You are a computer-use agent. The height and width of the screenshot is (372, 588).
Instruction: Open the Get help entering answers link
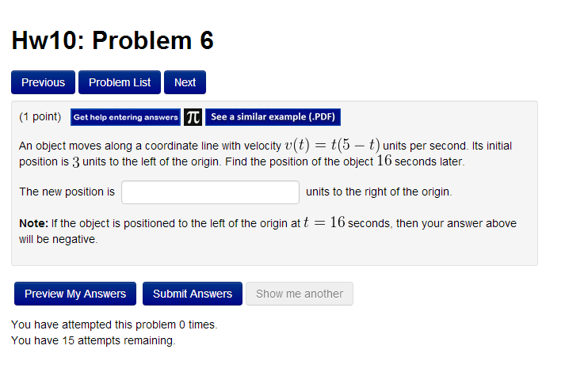[x=126, y=117]
